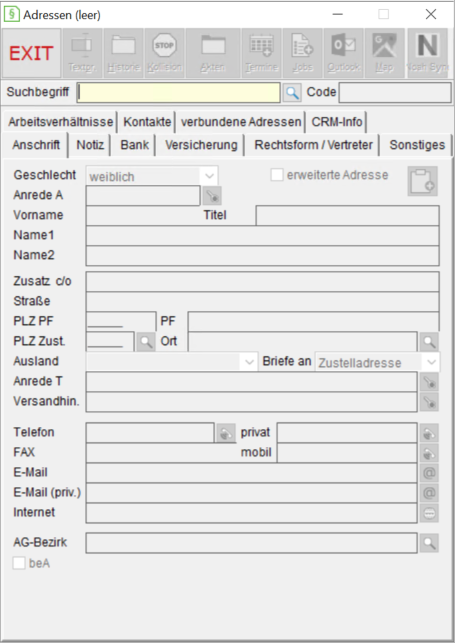Click the dial icon beside privat field
The width and height of the screenshot is (455, 643).
(x=429, y=433)
